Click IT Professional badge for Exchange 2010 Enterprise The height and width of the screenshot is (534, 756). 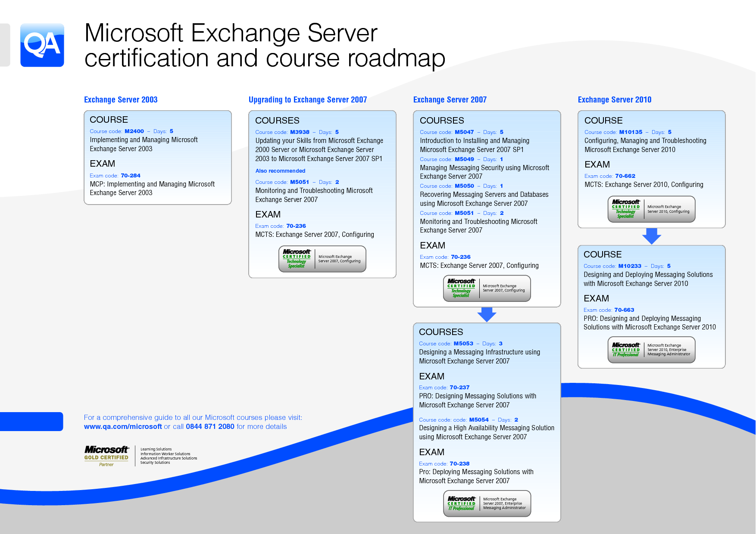pyautogui.click(x=652, y=350)
